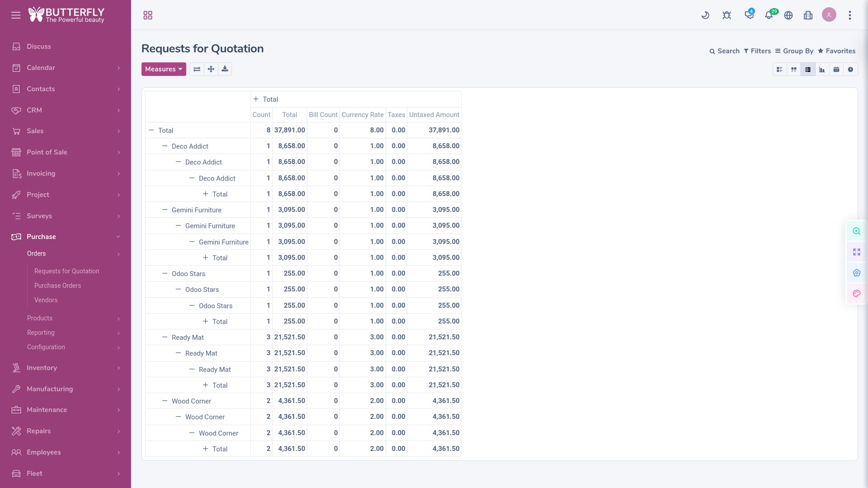Expand the CRM sidebar menu
Viewport: 868px width, 488px height.
click(x=66, y=110)
